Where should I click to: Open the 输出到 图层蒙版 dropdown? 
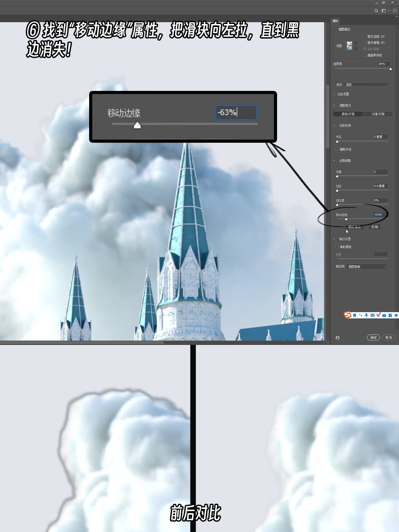pyautogui.click(x=367, y=266)
